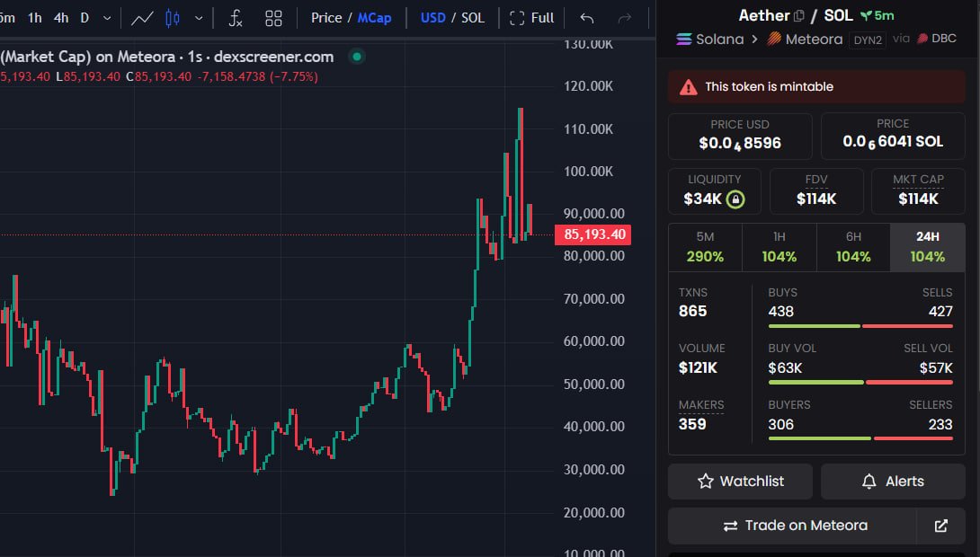980x557 pixels.
Task: Click the buy vol versus sell vol bar
Action: 860,382
